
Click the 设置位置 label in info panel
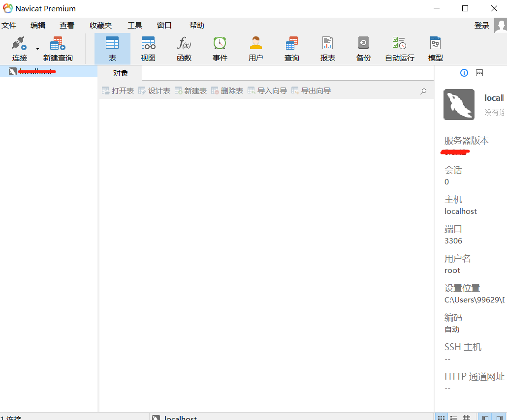[462, 288]
